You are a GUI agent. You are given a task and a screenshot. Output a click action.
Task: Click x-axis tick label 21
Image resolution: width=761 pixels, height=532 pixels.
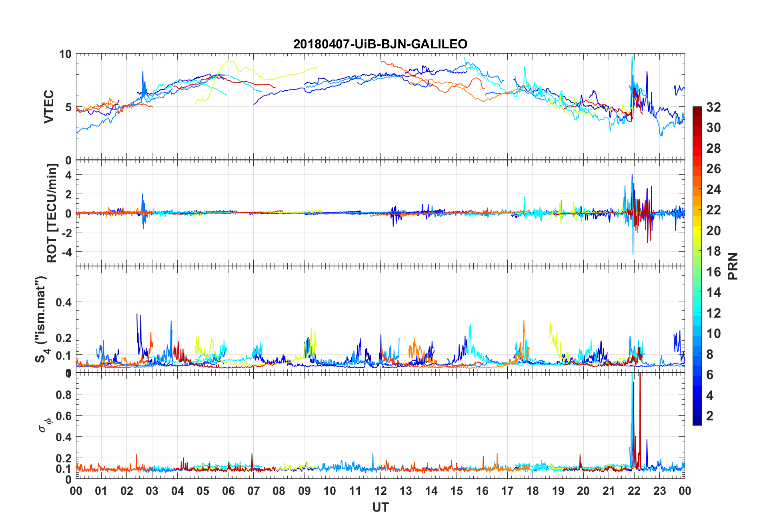tap(609, 491)
